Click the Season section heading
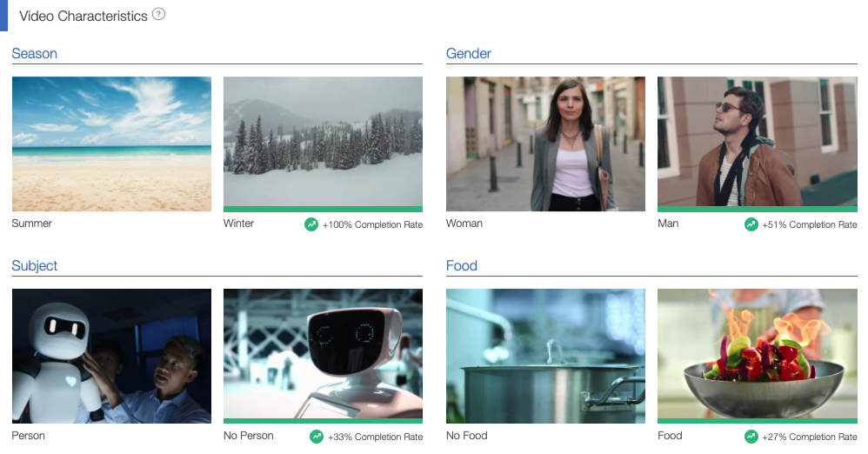The width and height of the screenshot is (868, 454). 35,54
